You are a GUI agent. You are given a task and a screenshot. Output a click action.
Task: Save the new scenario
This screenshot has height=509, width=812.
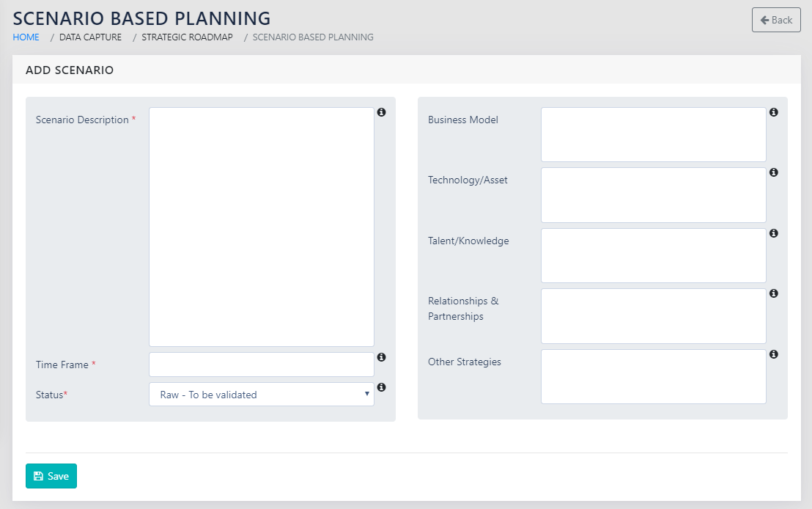51,476
